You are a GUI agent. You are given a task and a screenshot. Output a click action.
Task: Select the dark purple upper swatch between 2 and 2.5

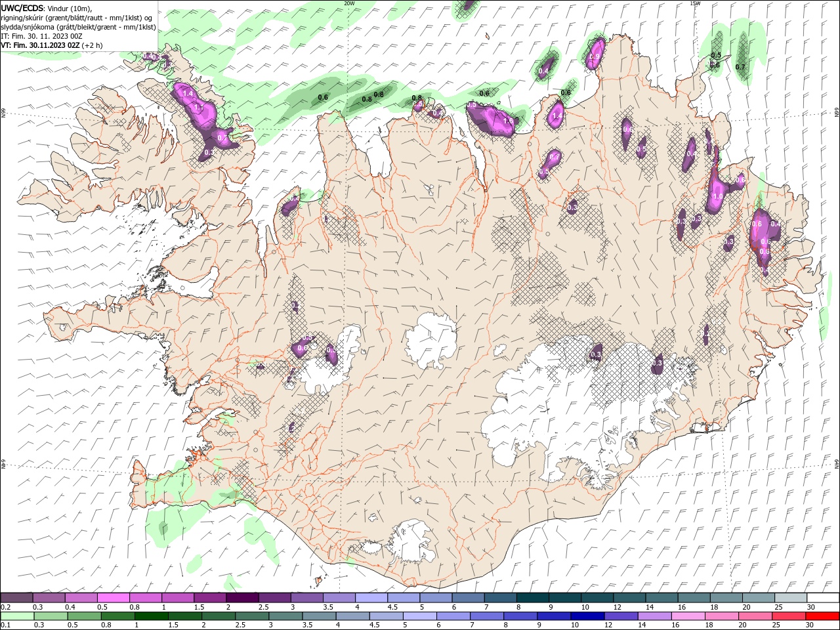point(242,598)
